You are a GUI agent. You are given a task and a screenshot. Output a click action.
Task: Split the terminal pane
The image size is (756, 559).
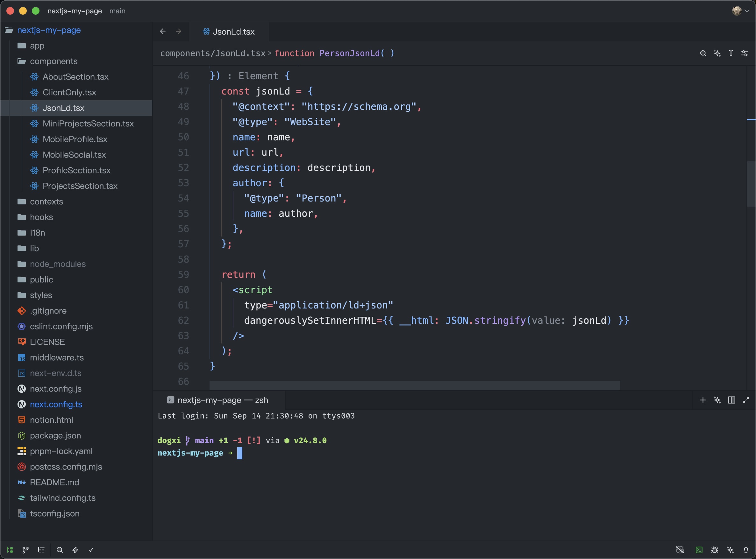(x=731, y=400)
